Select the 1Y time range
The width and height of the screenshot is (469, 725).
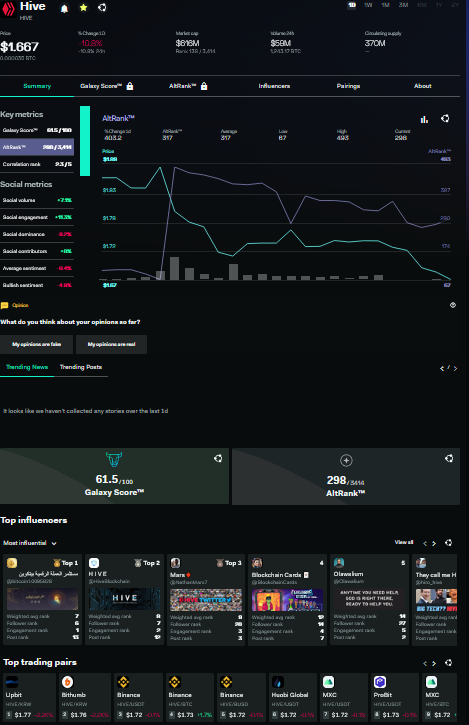(x=438, y=5)
